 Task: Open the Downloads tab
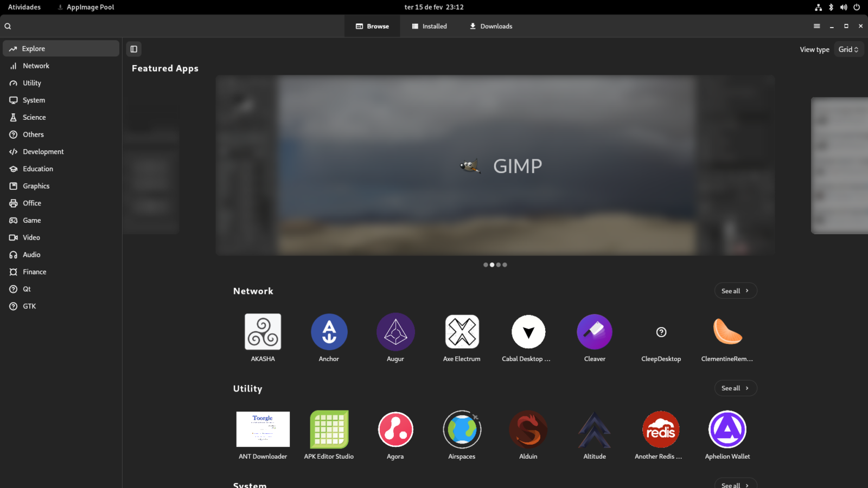pyautogui.click(x=490, y=26)
